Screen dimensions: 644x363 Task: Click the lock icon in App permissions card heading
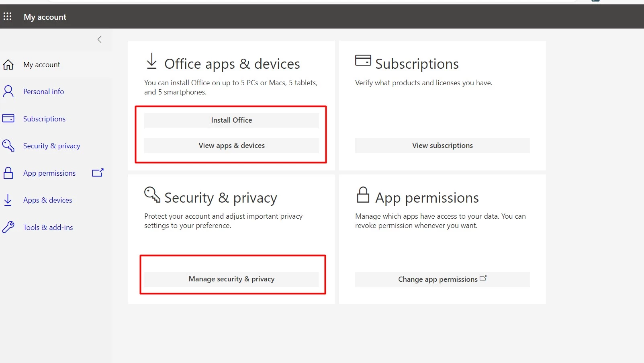[363, 195]
